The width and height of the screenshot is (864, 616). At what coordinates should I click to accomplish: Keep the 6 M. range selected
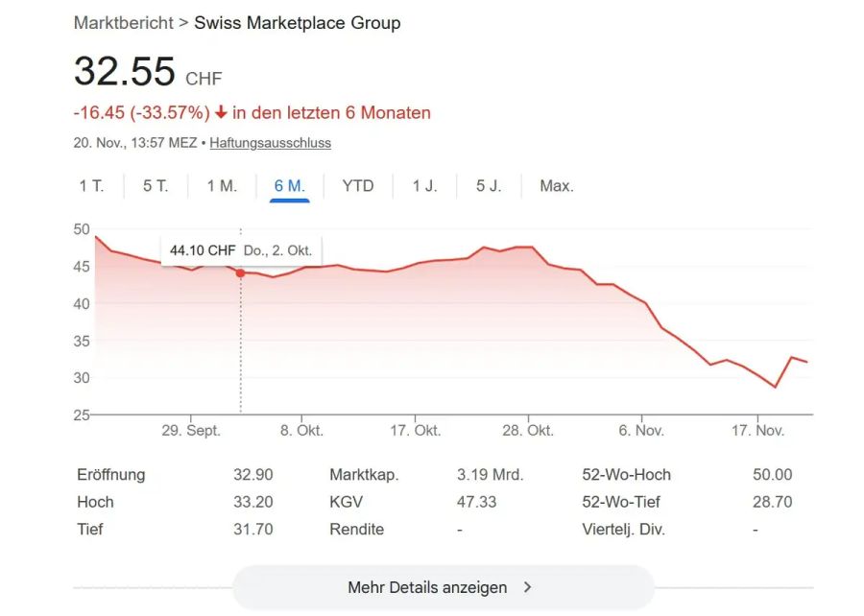coord(290,186)
